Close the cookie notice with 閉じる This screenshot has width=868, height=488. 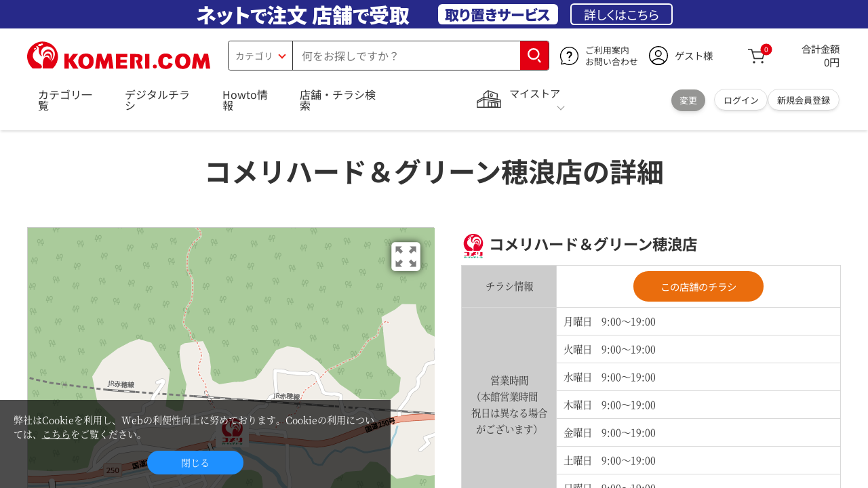tap(195, 462)
